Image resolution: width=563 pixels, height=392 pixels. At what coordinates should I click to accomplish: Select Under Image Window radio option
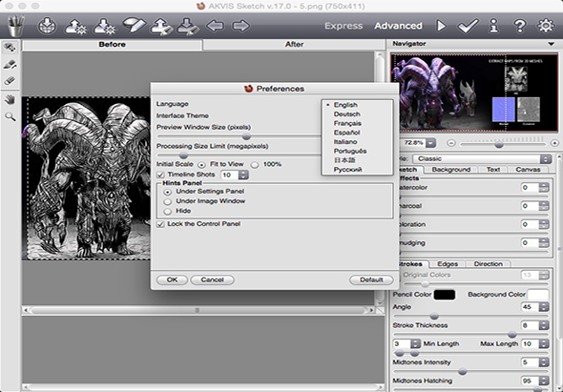167,202
